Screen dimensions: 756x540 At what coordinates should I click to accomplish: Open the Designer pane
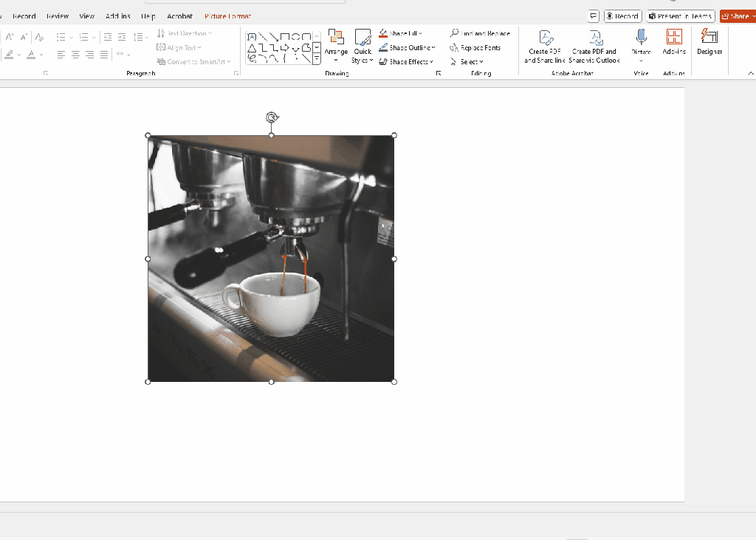click(709, 42)
